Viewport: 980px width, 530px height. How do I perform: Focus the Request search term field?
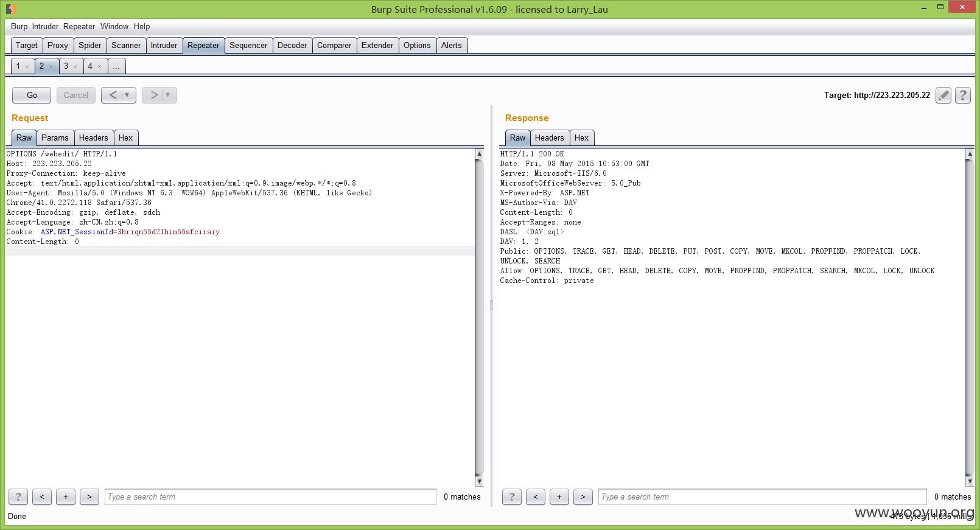coord(270,497)
